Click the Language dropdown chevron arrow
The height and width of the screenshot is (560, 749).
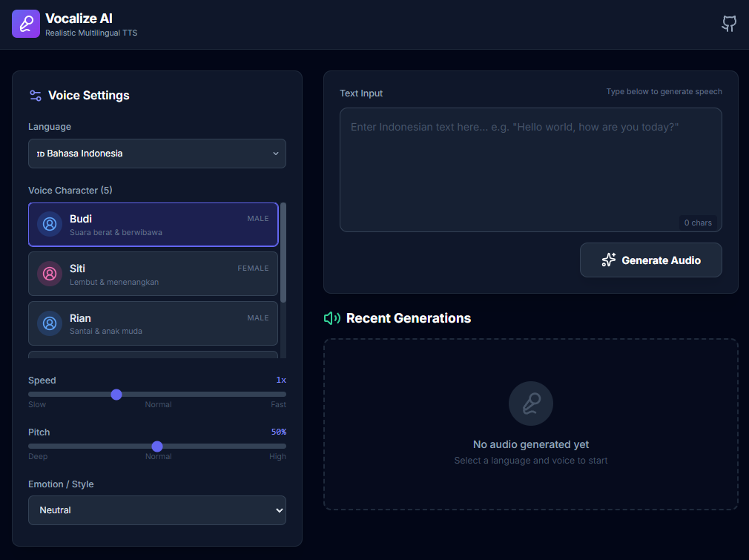click(276, 154)
